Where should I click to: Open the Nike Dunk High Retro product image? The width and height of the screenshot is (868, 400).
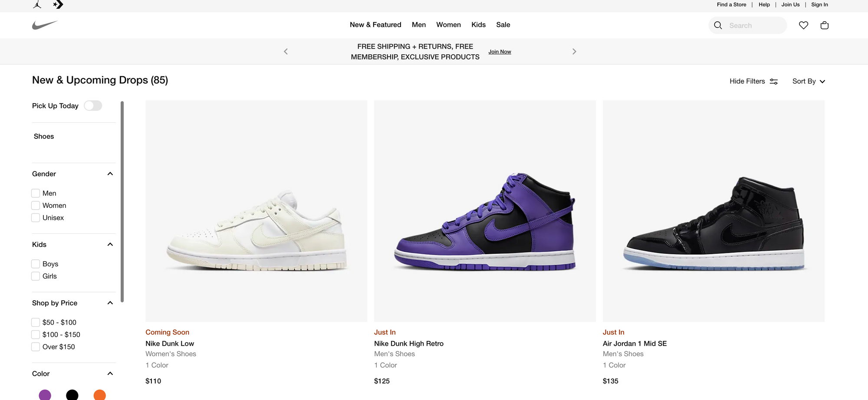(485, 211)
